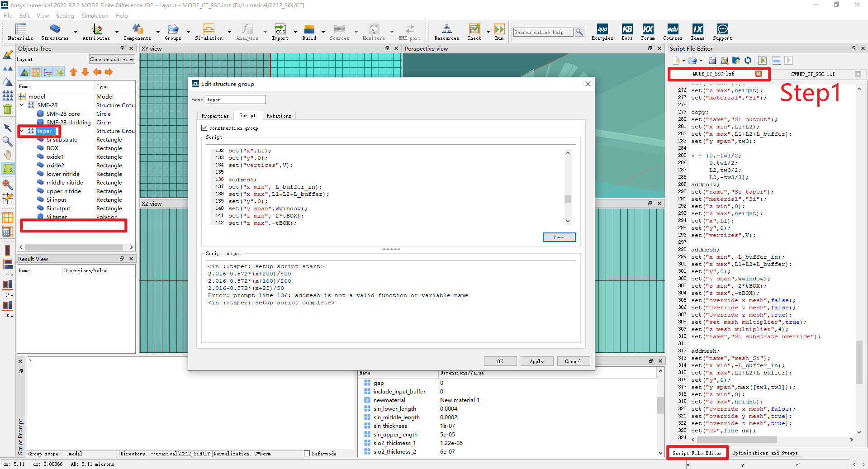Switch to the Rotations tab
The image size is (868, 469).
coord(279,116)
